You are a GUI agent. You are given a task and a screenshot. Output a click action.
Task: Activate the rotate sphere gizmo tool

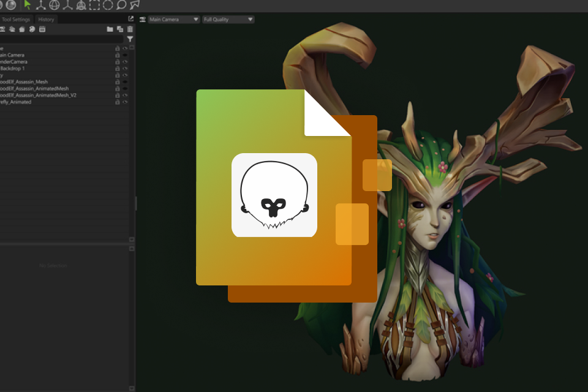pos(55,5)
